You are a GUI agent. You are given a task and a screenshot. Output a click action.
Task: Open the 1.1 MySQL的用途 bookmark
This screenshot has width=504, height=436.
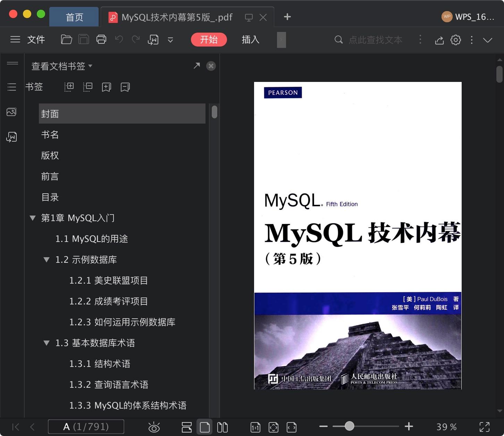click(92, 239)
